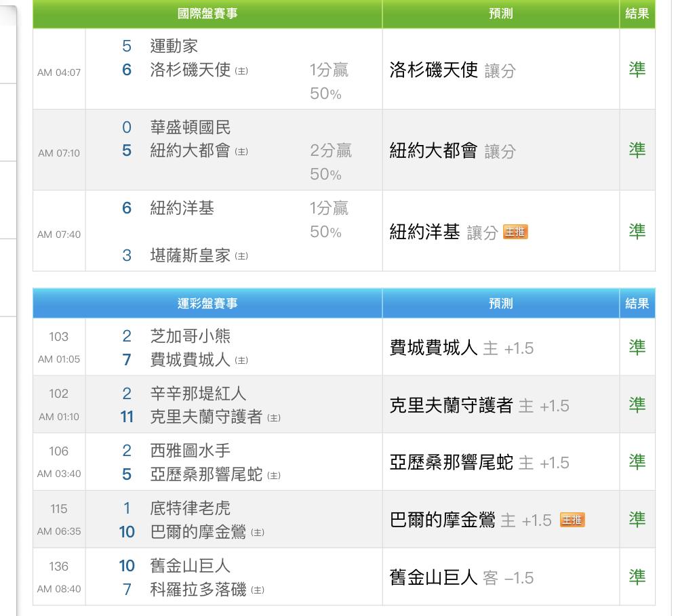680x616 pixels.
Task: Click 費城費城人 in the matchup column
Action: [191, 359]
